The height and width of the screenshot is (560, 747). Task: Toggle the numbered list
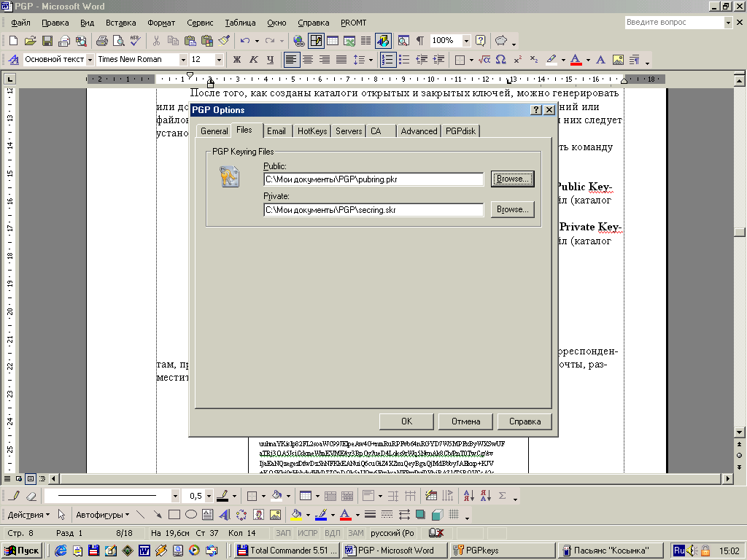click(x=388, y=60)
